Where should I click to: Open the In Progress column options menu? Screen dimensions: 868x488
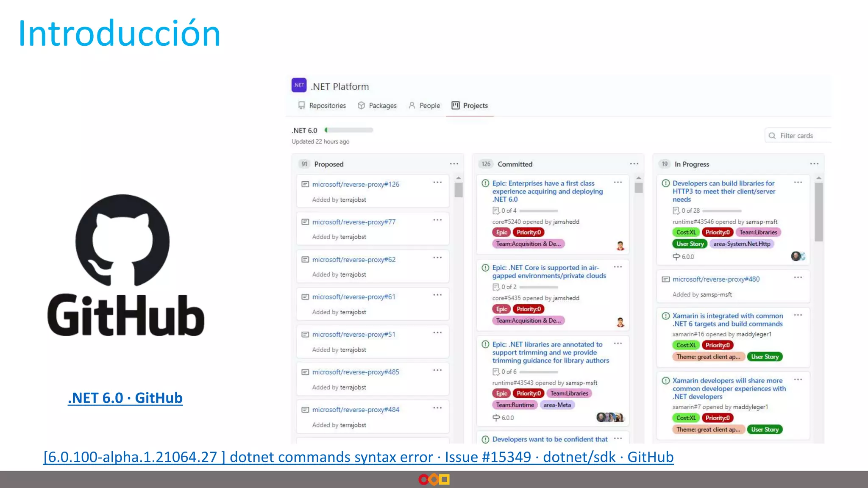(x=814, y=164)
